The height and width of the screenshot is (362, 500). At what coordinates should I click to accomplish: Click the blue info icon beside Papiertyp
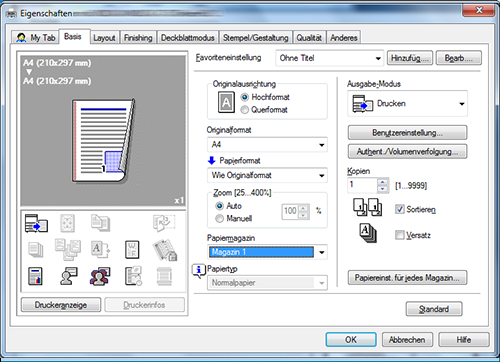(199, 271)
